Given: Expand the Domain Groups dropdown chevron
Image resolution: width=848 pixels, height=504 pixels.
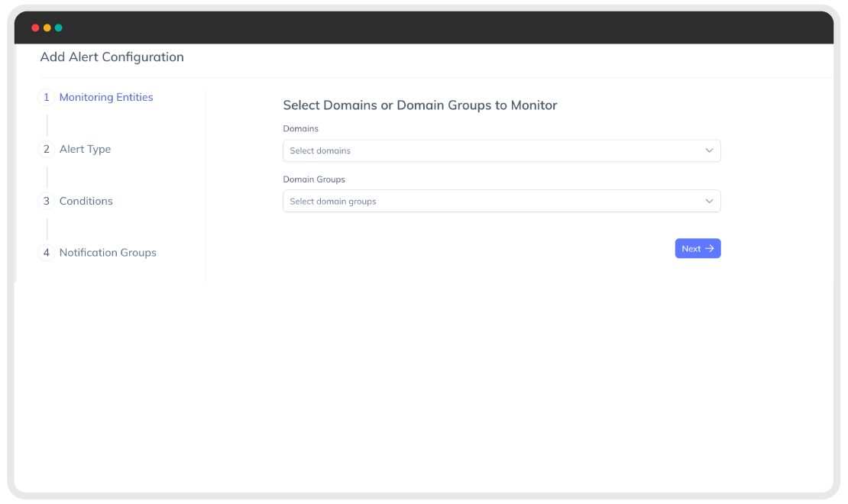Looking at the screenshot, I should click(709, 201).
